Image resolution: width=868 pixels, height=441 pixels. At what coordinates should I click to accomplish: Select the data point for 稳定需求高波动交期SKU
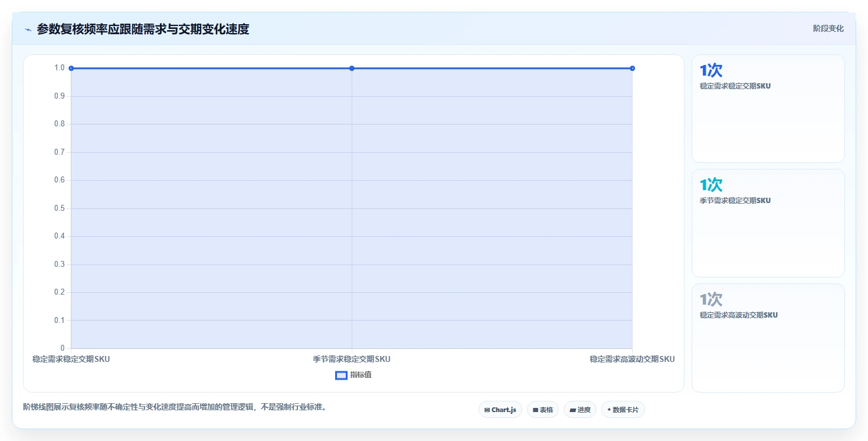[x=632, y=68]
